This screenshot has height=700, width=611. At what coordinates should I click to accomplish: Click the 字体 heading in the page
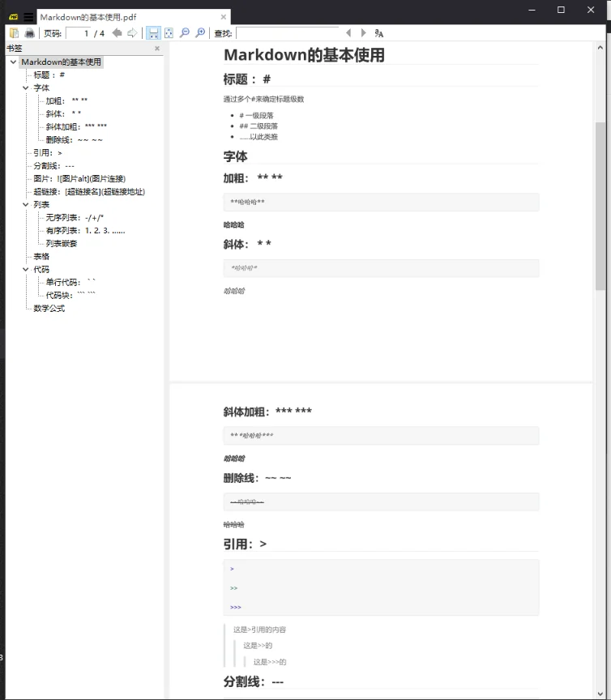235,156
